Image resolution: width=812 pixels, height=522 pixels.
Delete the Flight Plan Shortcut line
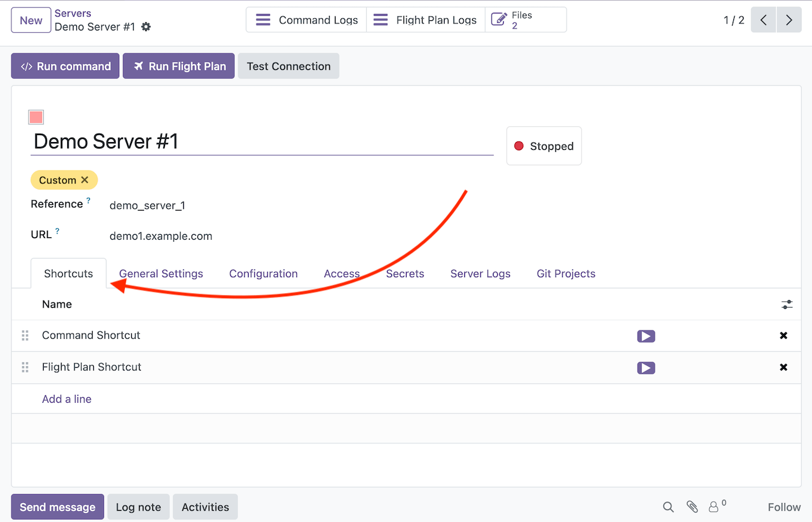tap(783, 367)
